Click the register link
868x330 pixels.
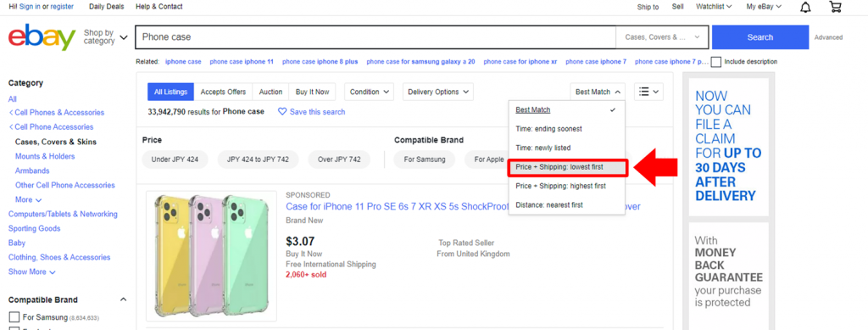coord(61,7)
